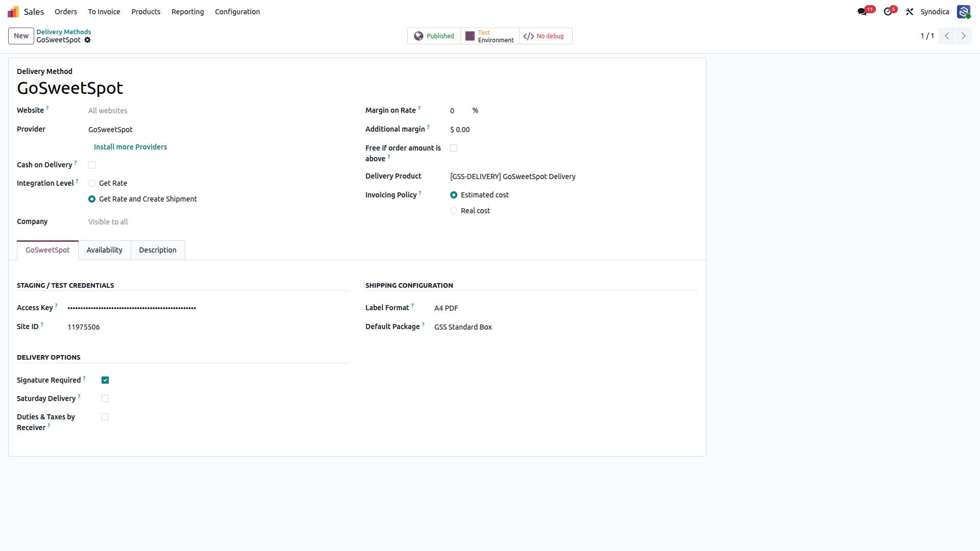Switch the Test Environment button

pyautogui.click(x=490, y=36)
